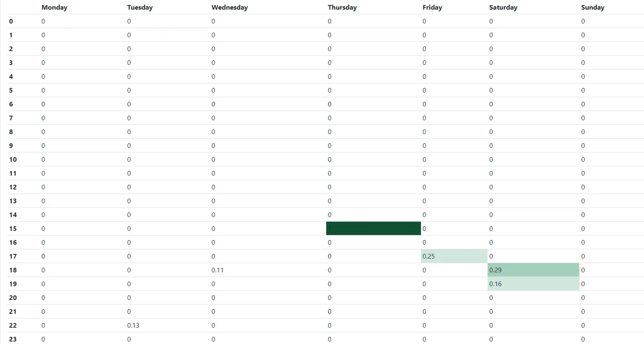Viewport: 644px width, 344px height.
Task: Select the Thursday column header
Action: click(x=342, y=8)
